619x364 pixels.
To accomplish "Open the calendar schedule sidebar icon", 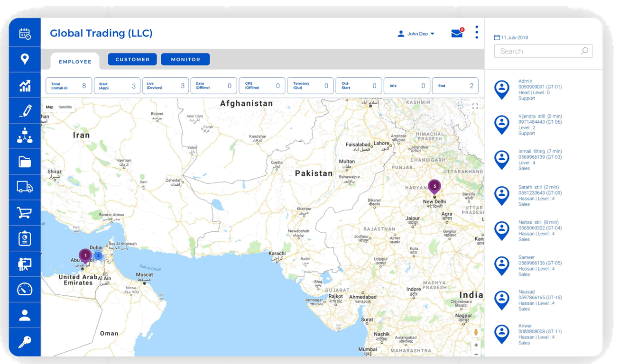I will tap(25, 34).
